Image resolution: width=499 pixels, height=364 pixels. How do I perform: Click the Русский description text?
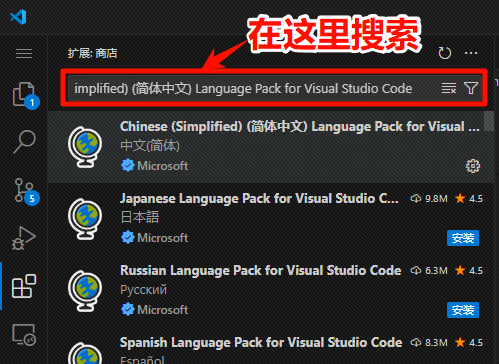pos(143,290)
